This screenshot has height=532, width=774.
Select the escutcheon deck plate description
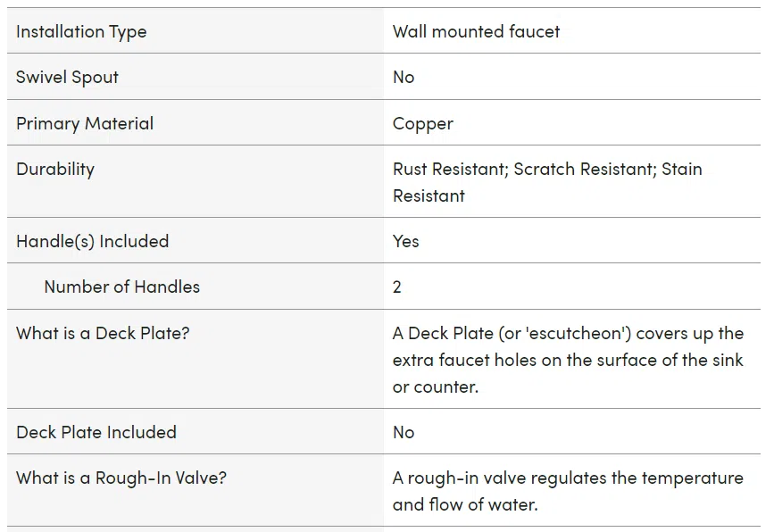[x=568, y=361]
